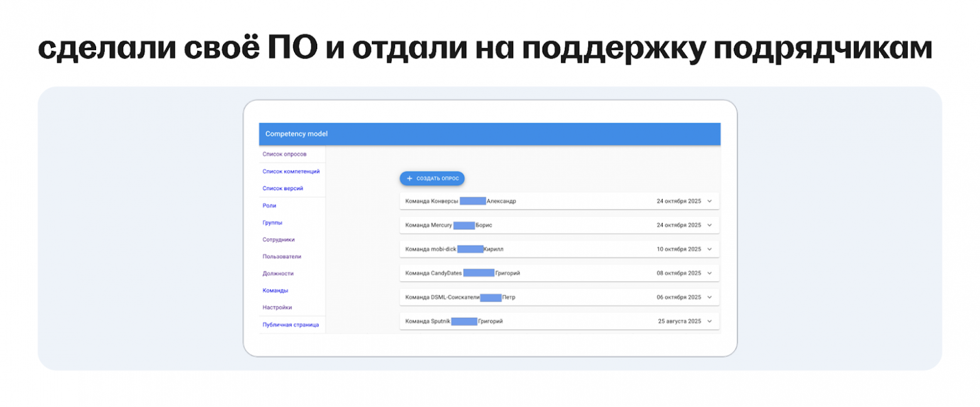Open Список опросов in sidebar

click(285, 154)
